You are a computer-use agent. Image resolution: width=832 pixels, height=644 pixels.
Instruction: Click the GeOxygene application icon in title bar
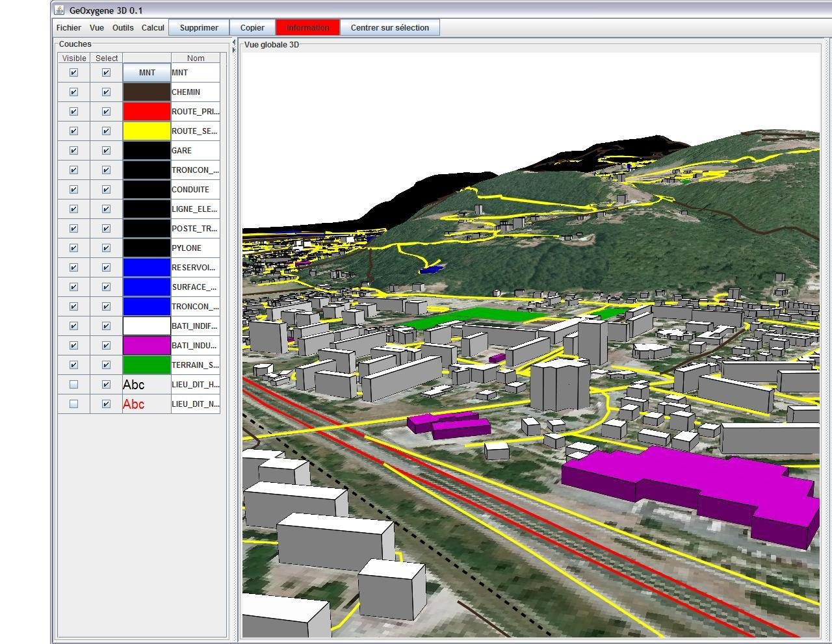pos(60,10)
